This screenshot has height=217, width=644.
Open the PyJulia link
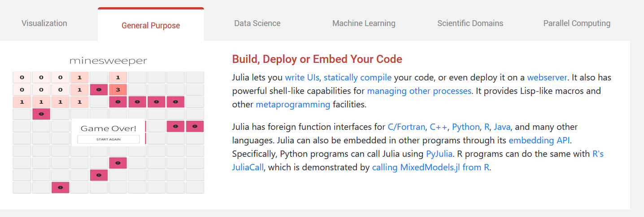pyautogui.click(x=439, y=154)
